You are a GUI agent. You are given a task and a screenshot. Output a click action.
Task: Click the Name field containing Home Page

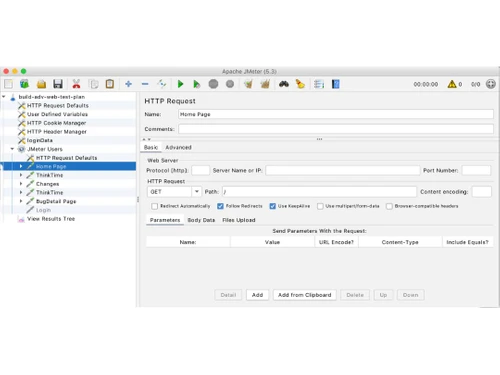coord(336,114)
